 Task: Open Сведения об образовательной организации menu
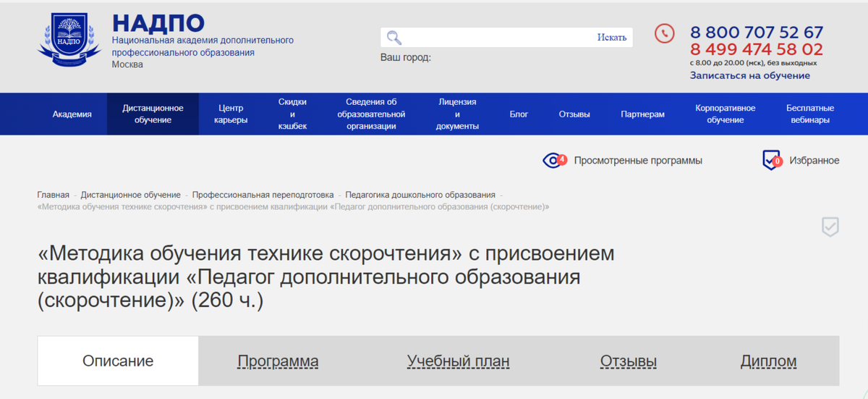[371, 114]
